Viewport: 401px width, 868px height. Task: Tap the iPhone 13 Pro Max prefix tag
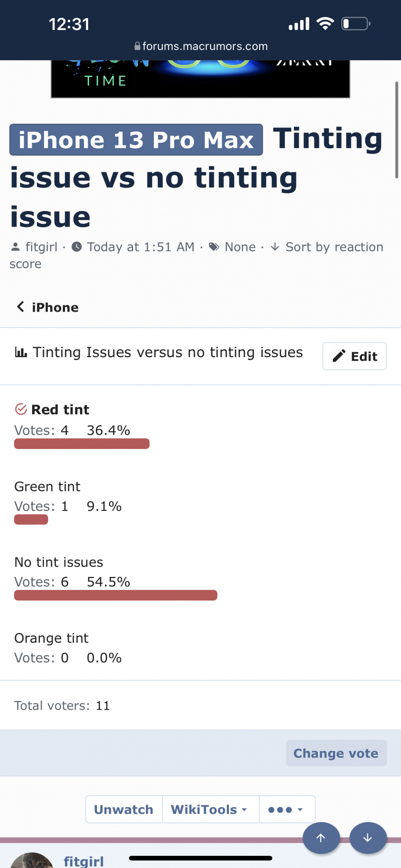tap(136, 140)
